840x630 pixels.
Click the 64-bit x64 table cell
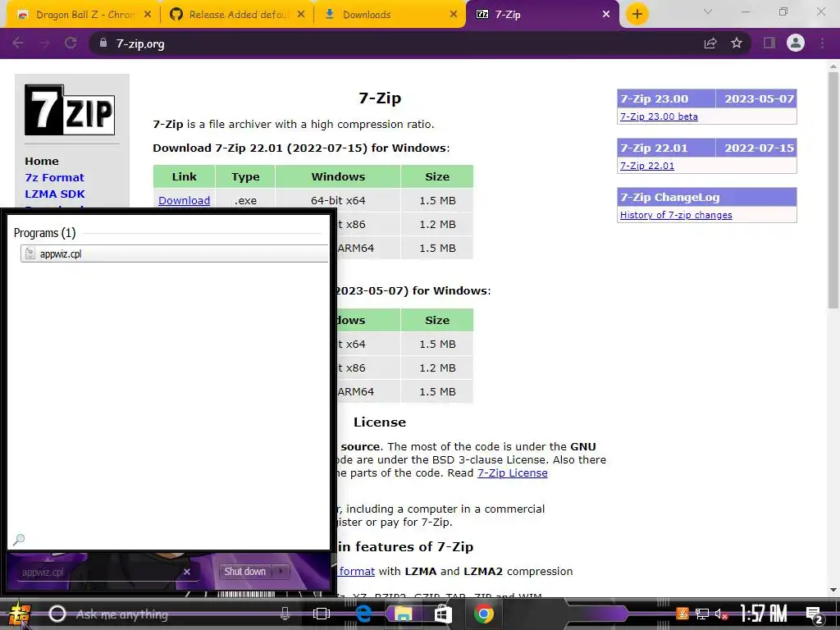pos(338,200)
